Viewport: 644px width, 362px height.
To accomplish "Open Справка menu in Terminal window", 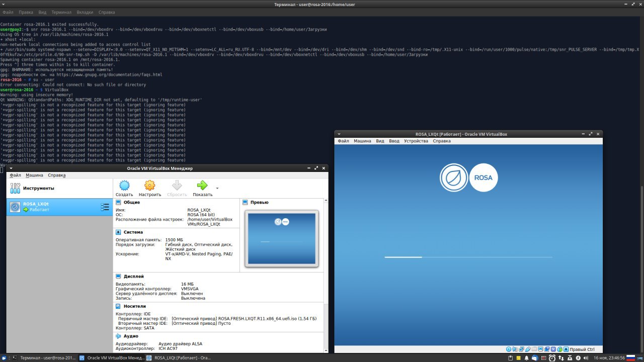I will pos(106,12).
